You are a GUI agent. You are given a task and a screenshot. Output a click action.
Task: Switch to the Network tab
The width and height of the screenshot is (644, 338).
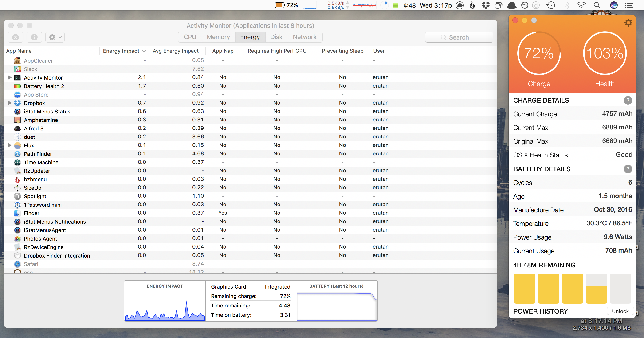305,37
